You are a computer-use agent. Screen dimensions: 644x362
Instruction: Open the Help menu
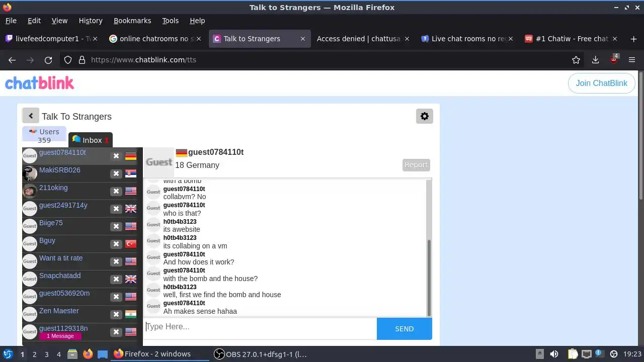pos(197,21)
